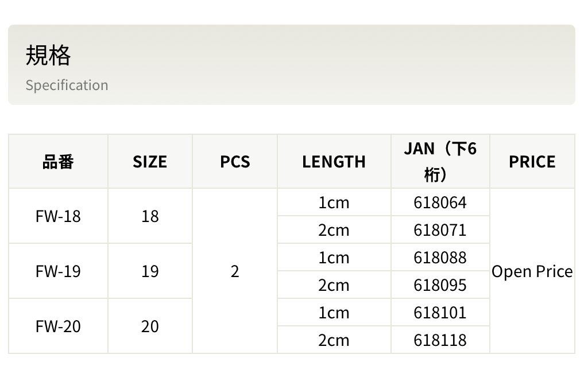Select the JAN（下6桁）column header
Viewport: 588px width, 370px height.
440,161
